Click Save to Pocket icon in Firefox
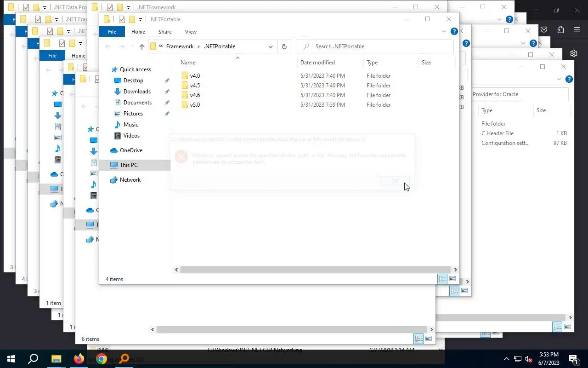Screen dimensions: 588x368 544,29
